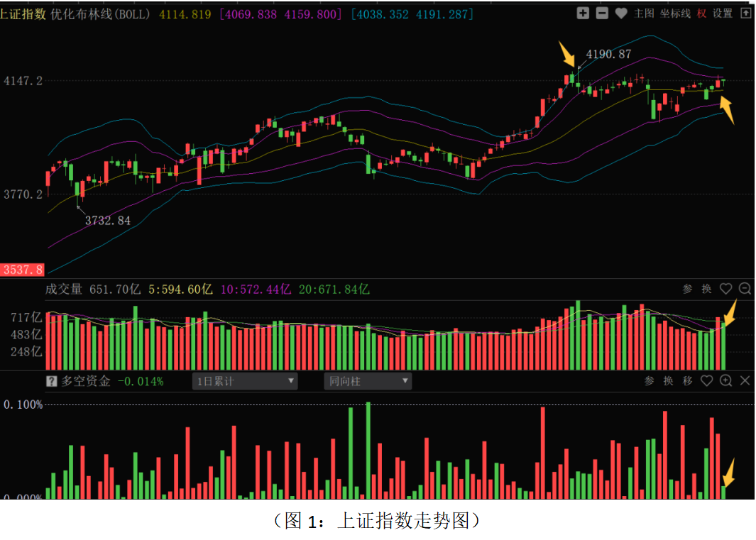
Task: Click the 优化布林线(BOLL) indicator label
Action: click(101, 14)
